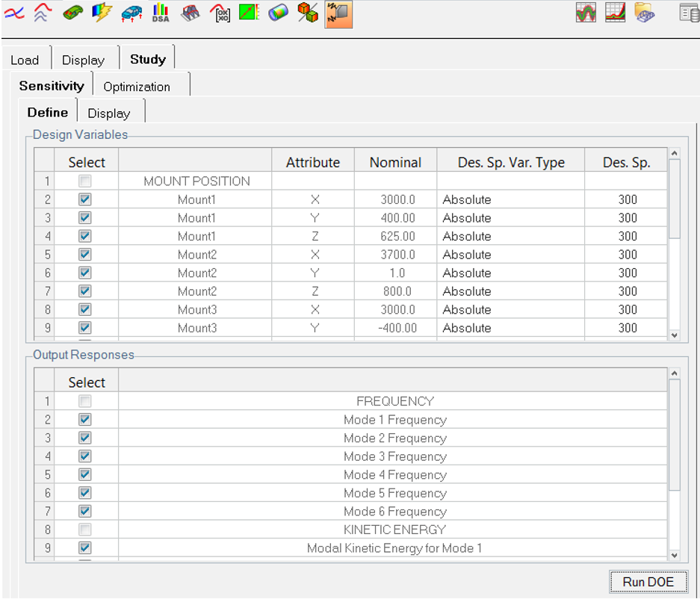Open Des. Sp. Var. Type dropdown for Mount2 Y
The image size is (700, 599).
click(509, 273)
